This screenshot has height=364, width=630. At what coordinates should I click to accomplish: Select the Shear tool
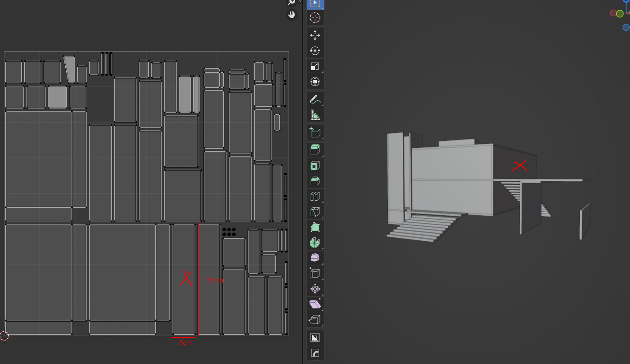point(315,304)
